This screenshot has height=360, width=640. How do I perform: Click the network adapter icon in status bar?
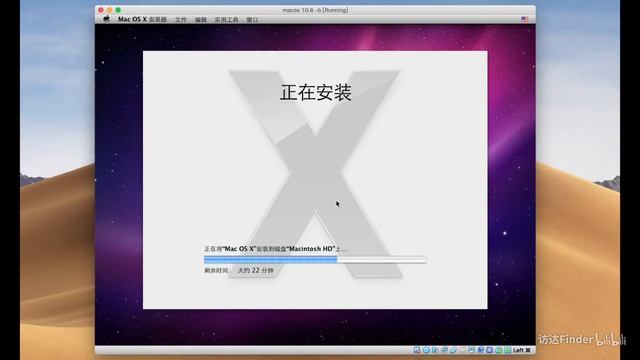(444, 350)
